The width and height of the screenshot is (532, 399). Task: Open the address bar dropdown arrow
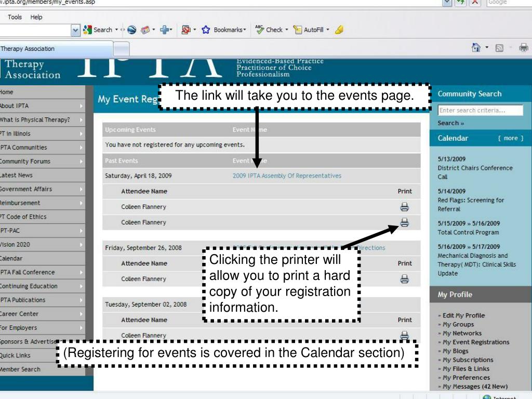[x=447, y=3]
